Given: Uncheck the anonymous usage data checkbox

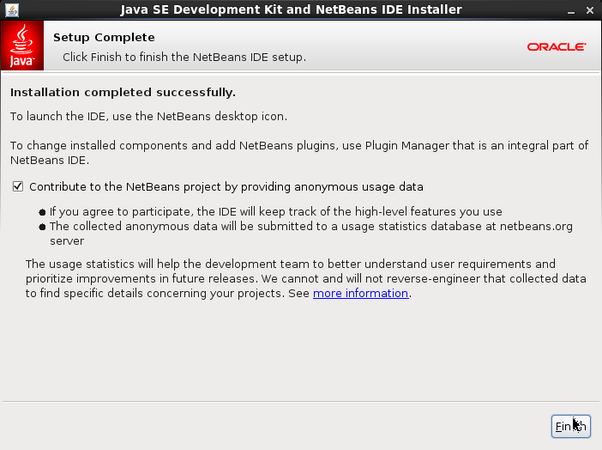Looking at the screenshot, I should 17,187.
